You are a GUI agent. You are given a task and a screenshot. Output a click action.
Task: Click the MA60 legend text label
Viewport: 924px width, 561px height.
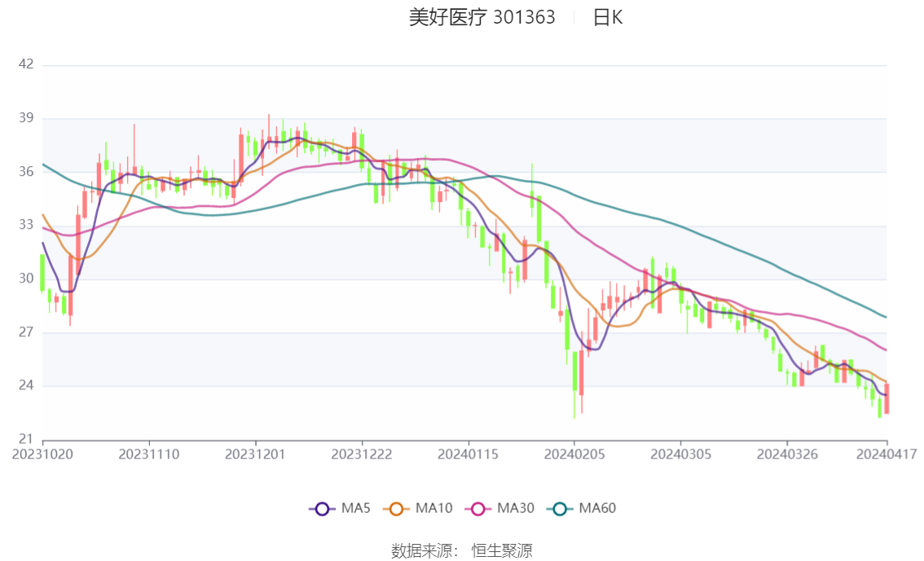point(597,509)
